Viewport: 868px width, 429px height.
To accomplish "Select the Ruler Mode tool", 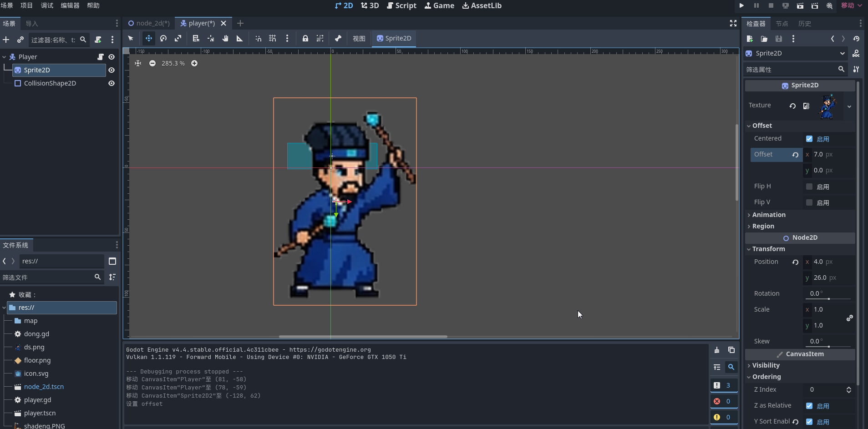I will coord(240,38).
